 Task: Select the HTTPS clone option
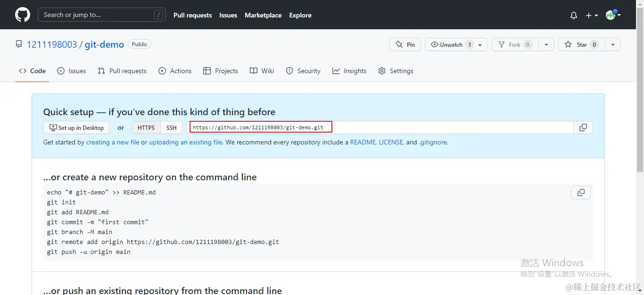(146, 127)
